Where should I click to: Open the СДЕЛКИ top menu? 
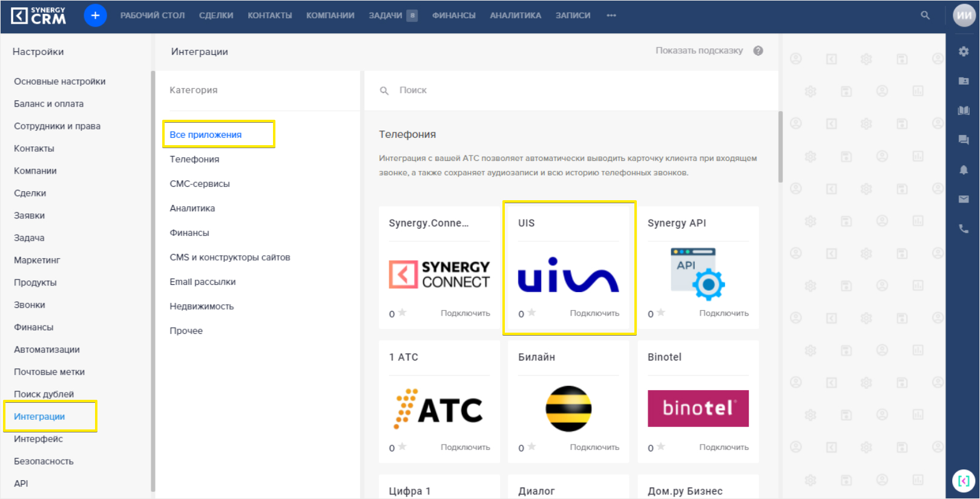tap(216, 16)
